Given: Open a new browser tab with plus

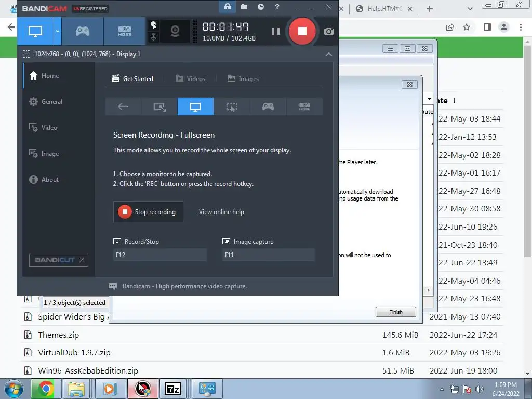Looking at the screenshot, I should click(x=430, y=9).
